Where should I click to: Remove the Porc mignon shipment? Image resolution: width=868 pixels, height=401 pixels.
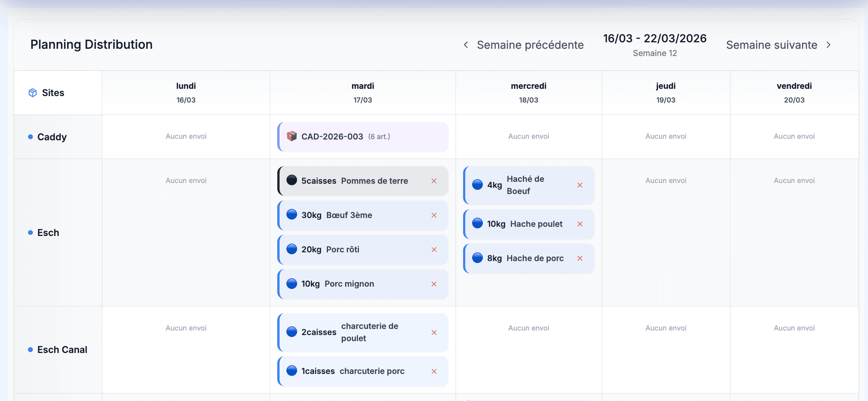(x=434, y=284)
